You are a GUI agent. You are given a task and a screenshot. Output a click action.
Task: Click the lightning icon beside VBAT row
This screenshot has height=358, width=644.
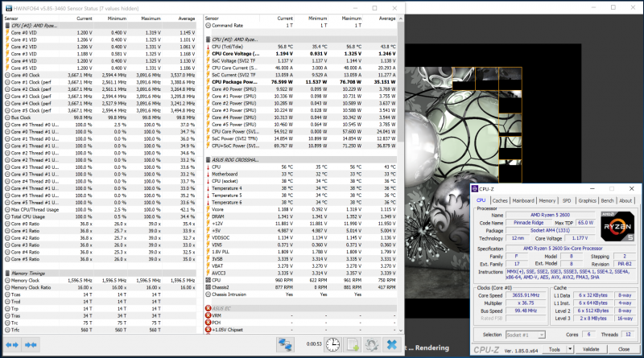click(208, 266)
